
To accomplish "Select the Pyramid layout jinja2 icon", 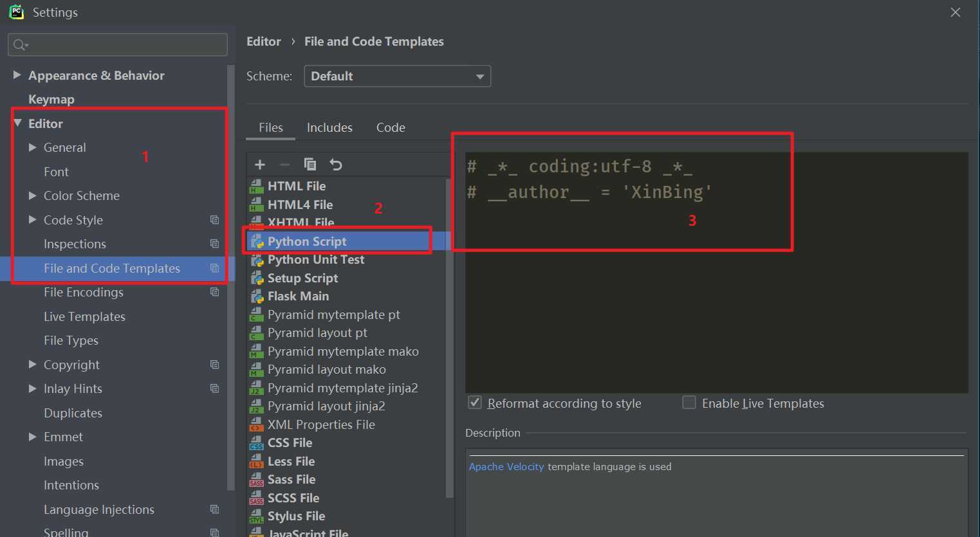I will tap(257, 406).
